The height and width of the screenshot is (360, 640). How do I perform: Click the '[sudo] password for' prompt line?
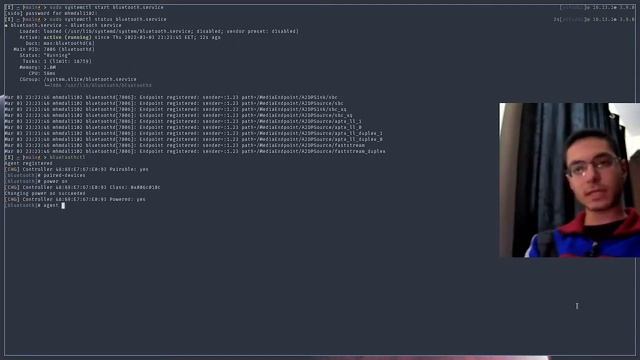click(51, 13)
